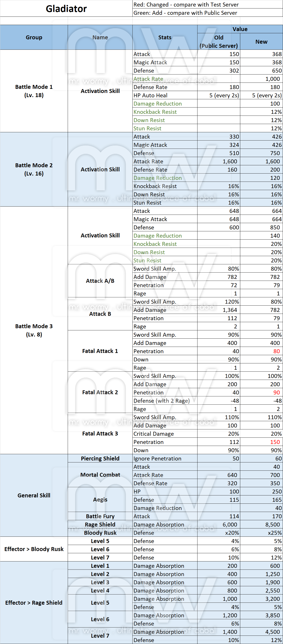Select the Battle Mode 2 (Lv. 16) cell
The width and height of the screenshot is (283, 644).
(34, 169)
